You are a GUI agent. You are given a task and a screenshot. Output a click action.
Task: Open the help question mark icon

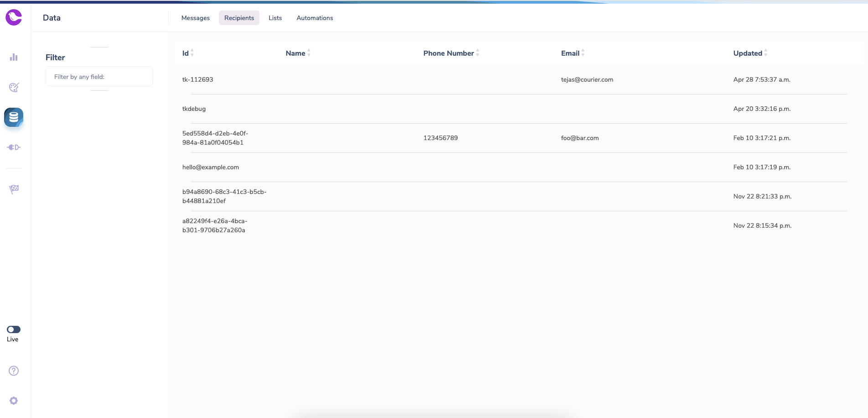[14, 371]
